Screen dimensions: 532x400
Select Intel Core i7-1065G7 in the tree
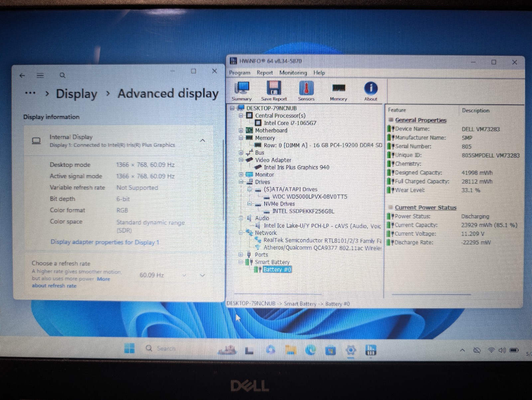290,123
